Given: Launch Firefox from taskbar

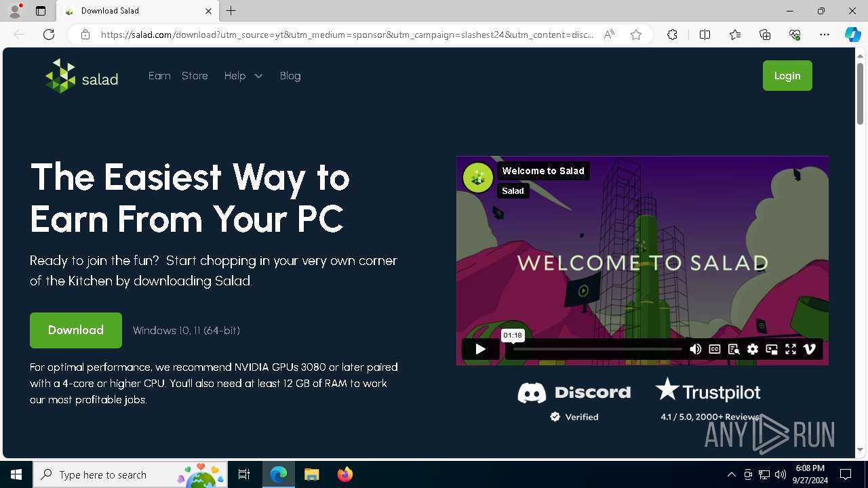Looking at the screenshot, I should [x=345, y=474].
